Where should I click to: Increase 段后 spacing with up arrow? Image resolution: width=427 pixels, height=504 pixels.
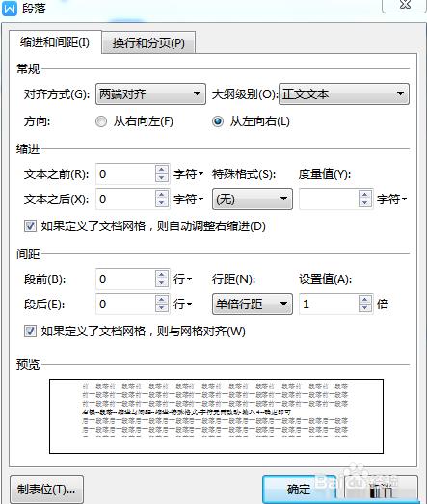pyautogui.click(x=162, y=300)
